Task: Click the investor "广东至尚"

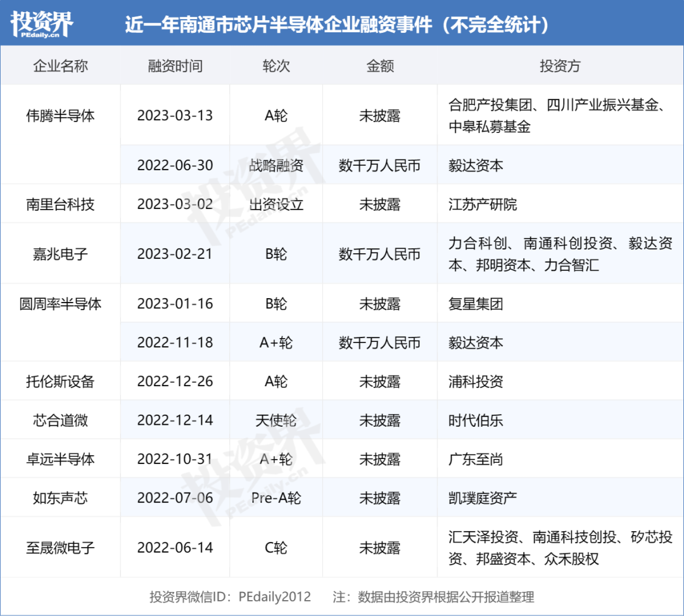Action: point(476,458)
